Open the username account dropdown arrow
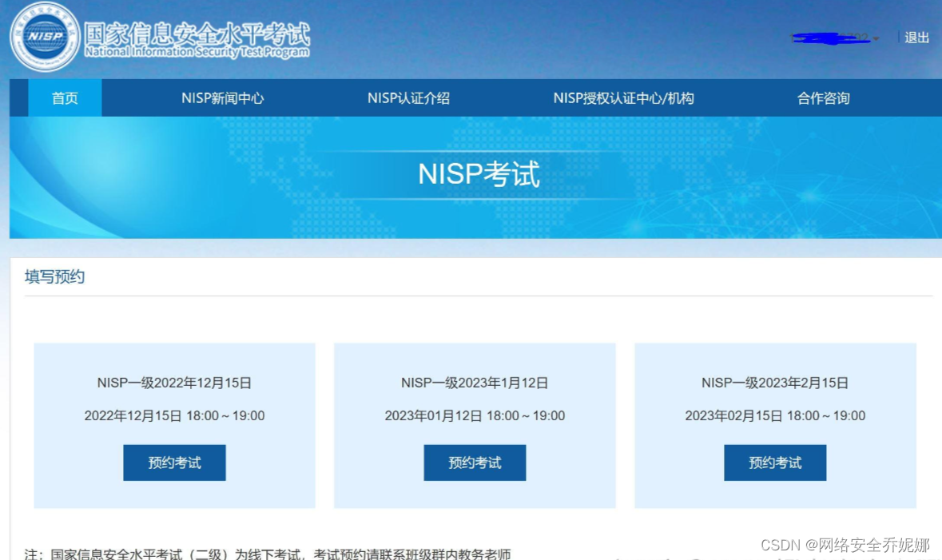 click(x=876, y=38)
